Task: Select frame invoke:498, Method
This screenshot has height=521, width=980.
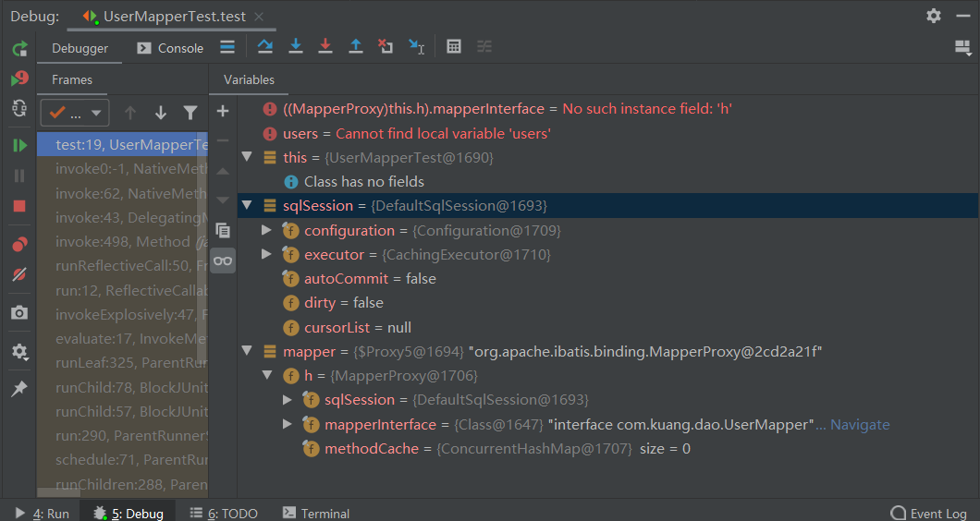Action: (x=122, y=242)
